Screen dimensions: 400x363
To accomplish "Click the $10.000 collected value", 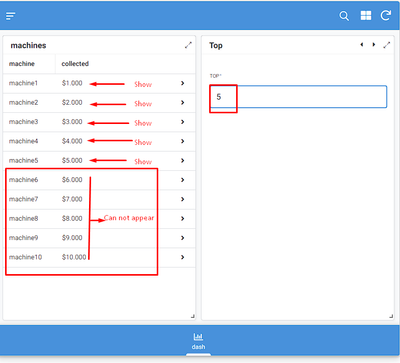I will click(x=74, y=257).
